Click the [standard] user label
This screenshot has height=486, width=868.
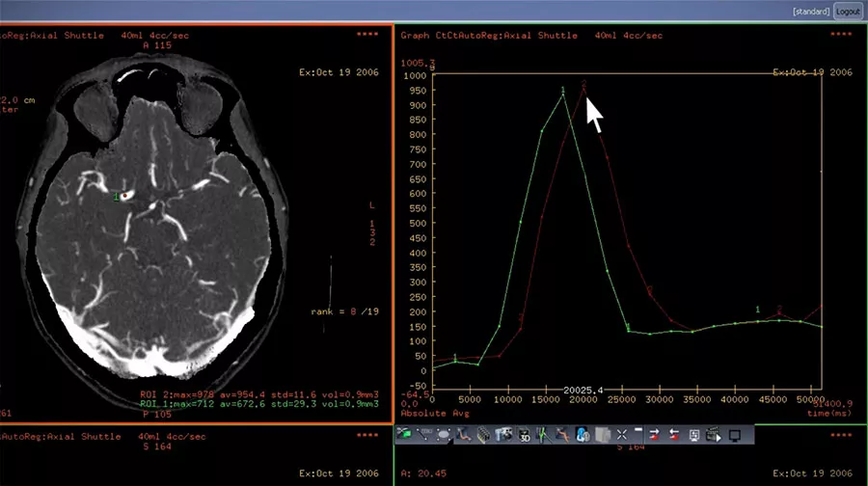click(811, 12)
